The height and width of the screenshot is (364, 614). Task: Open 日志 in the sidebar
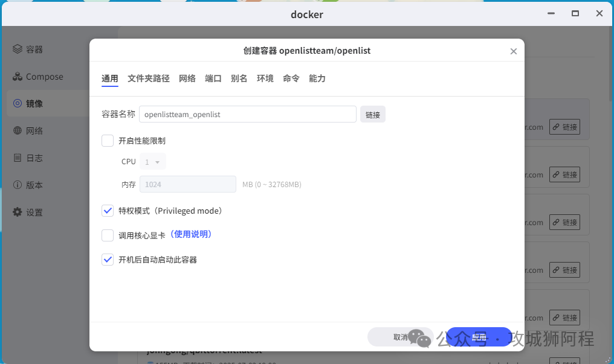point(27,158)
